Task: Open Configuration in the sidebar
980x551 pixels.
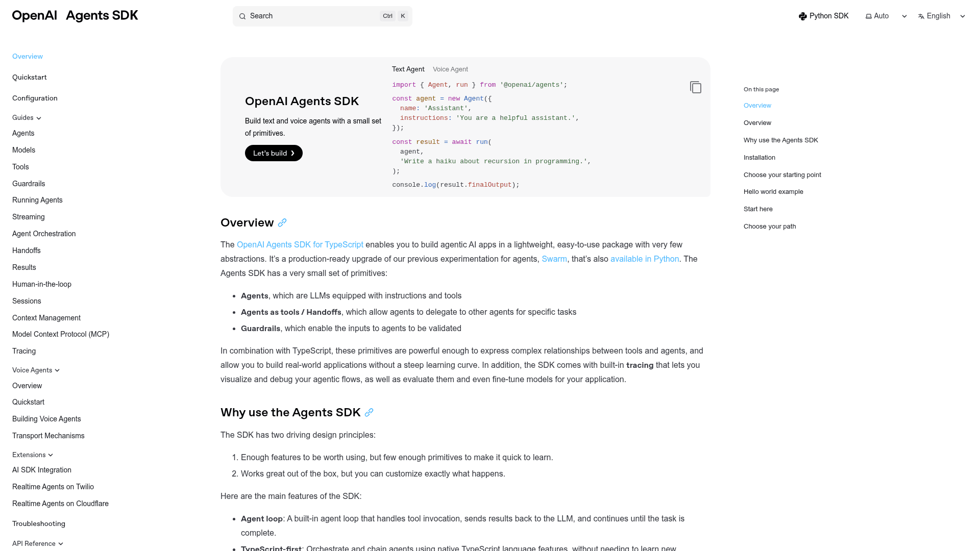Action: (35, 98)
